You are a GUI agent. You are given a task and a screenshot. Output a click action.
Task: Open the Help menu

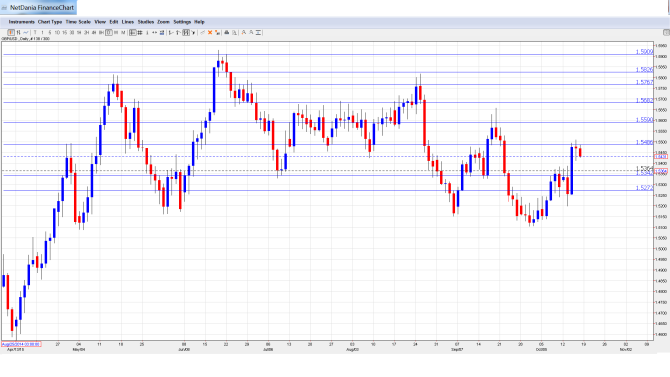(x=199, y=22)
